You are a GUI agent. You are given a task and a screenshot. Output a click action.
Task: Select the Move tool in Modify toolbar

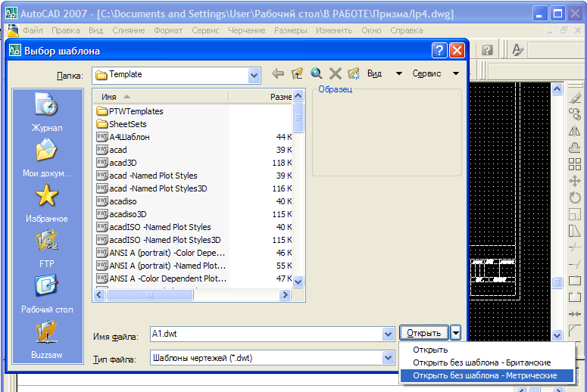pos(575,181)
